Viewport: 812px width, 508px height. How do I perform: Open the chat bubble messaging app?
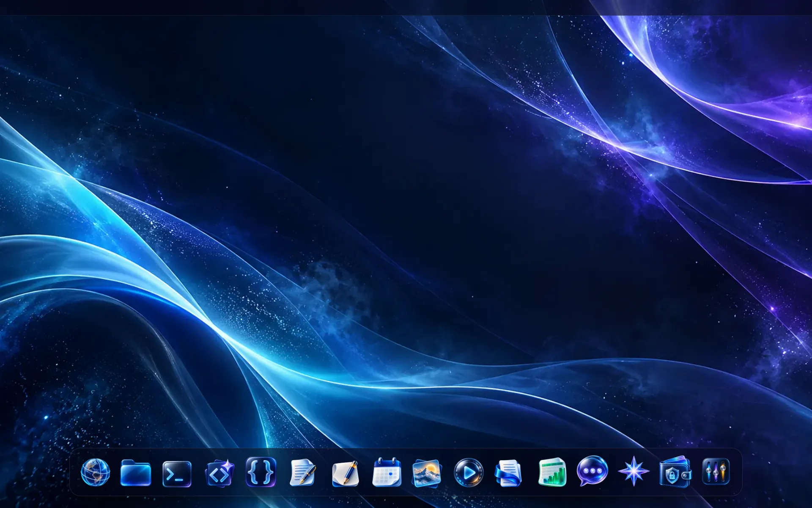coord(592,471)
